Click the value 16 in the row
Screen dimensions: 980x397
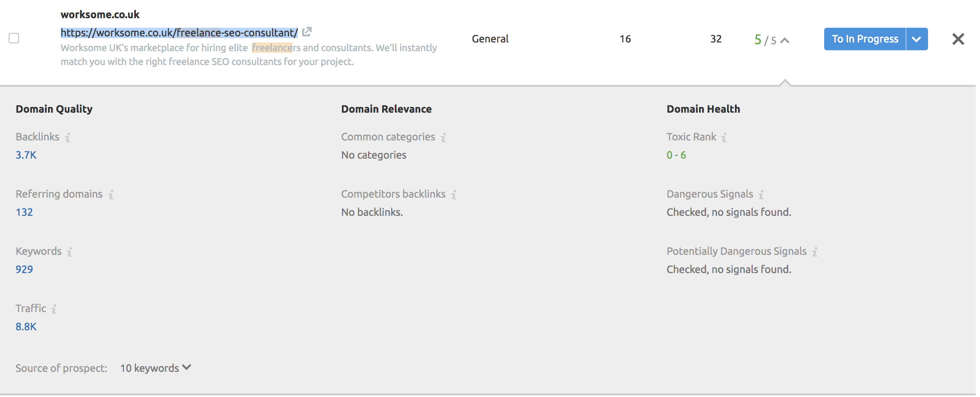625,39
